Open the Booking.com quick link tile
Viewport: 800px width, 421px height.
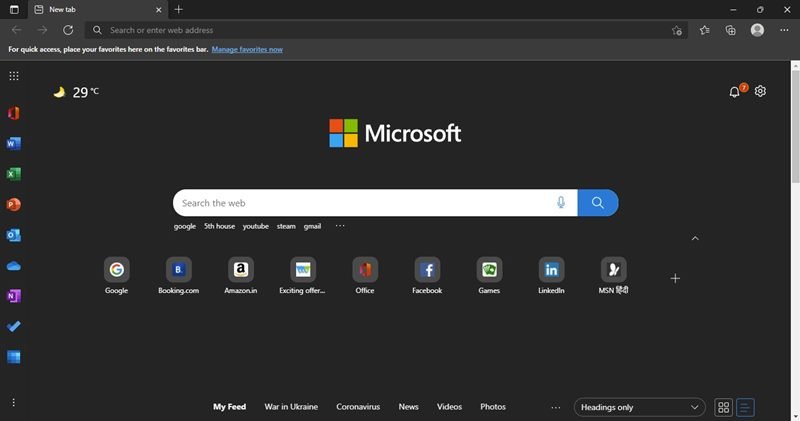pos(179,276)
